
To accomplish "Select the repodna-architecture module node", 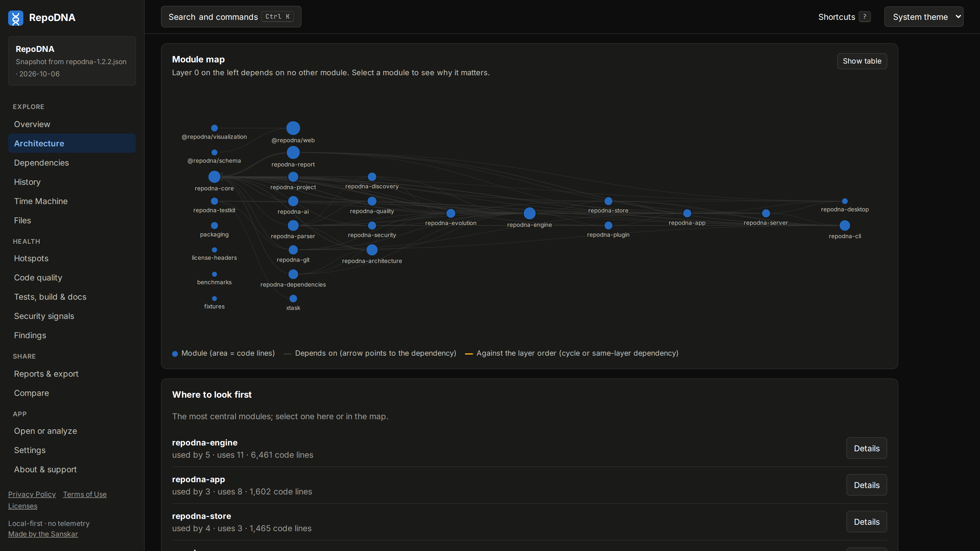I will [372, 250].
